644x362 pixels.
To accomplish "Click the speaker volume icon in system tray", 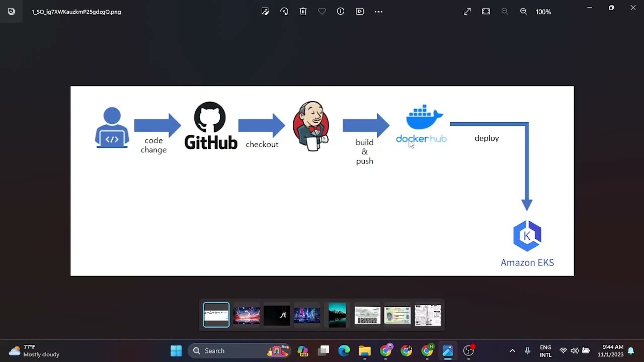I will pyautogui.click(x=574, y=351).
